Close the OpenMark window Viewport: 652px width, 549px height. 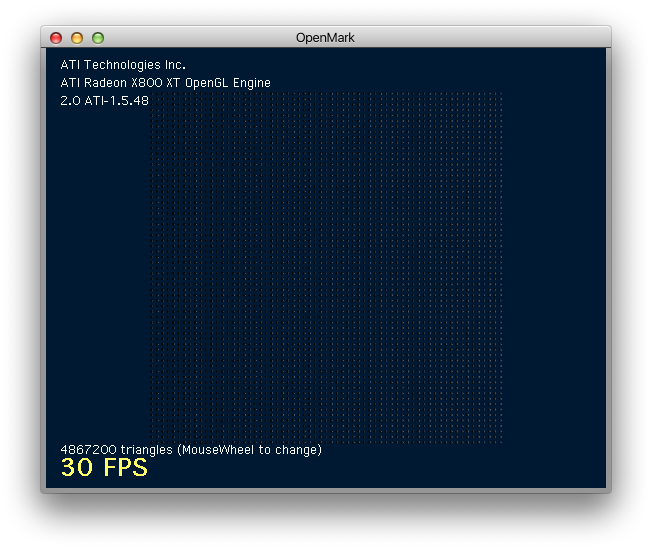[56, 38]
